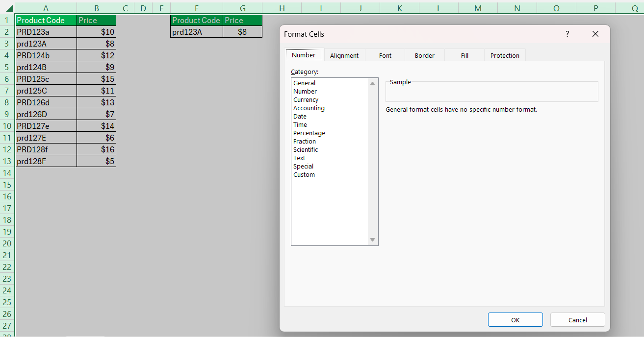Click the $10 price cell

[x=97, y=32]
